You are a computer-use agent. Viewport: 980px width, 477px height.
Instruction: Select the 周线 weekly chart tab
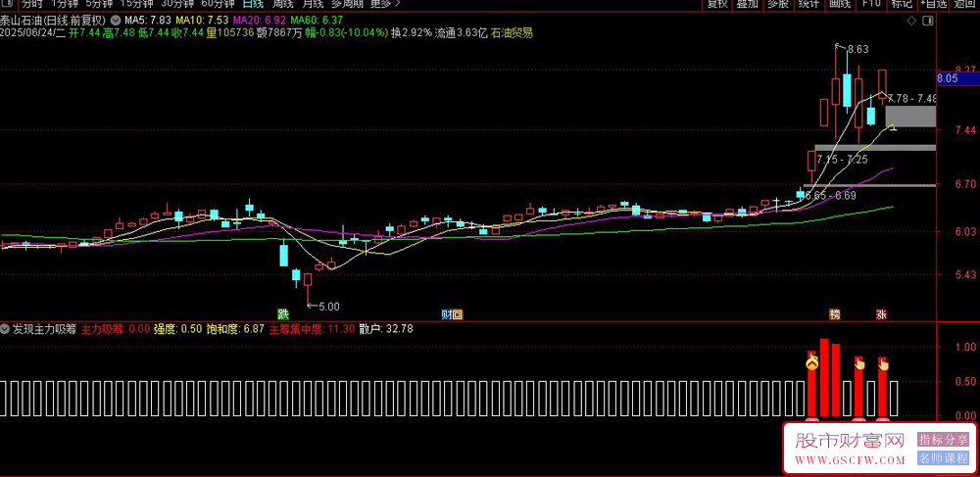coord(282,3)
